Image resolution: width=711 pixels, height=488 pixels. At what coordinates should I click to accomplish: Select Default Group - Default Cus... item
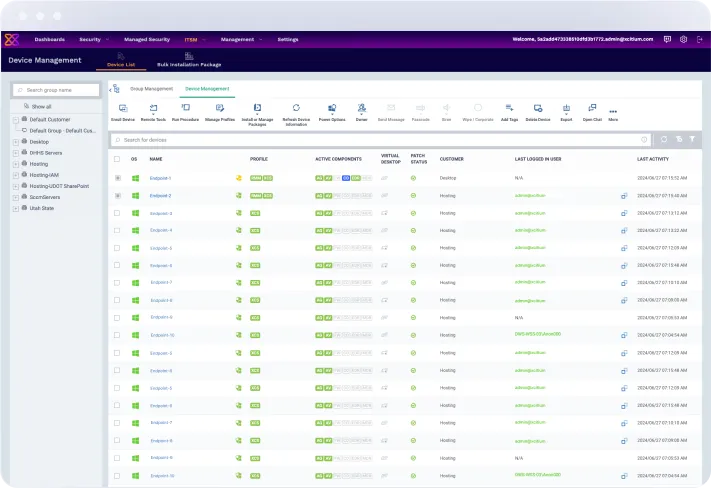click(x=63, y=131)
